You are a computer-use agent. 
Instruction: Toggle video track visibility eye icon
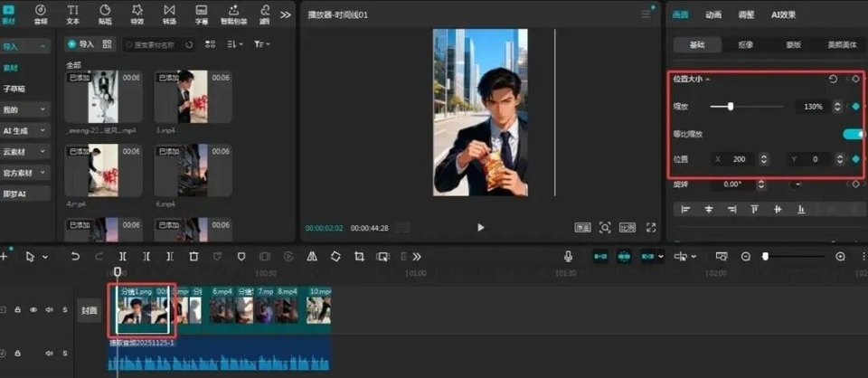(x=33, y=310)
